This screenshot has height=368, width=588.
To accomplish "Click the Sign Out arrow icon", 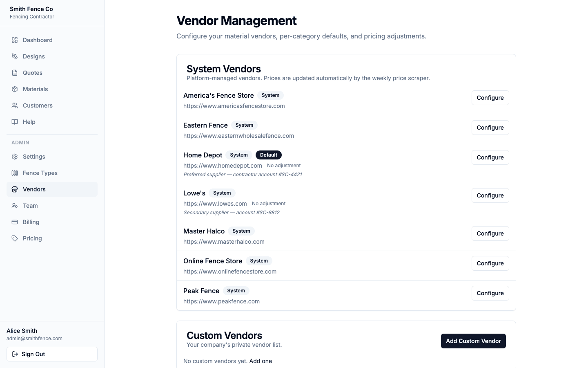I will tap(15, 354).
